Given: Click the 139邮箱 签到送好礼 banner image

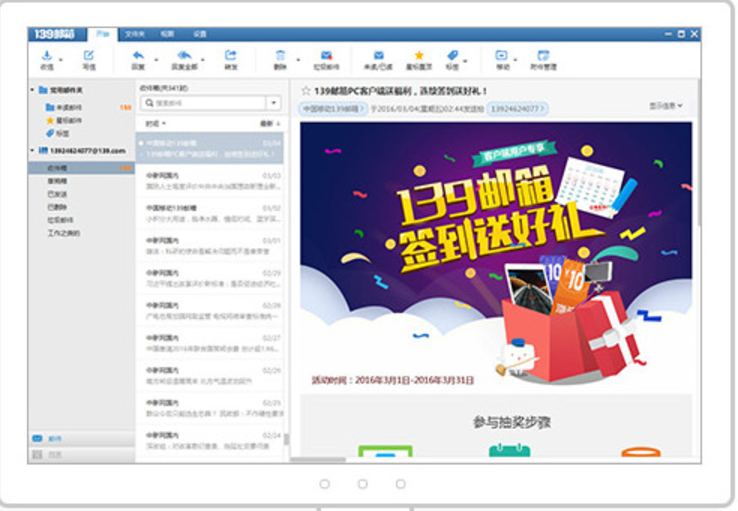Looking at the screenshot, I should point(496,256).
